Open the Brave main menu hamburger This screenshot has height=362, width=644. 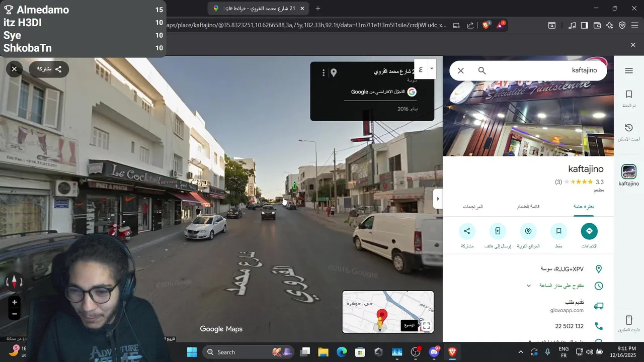635,25
